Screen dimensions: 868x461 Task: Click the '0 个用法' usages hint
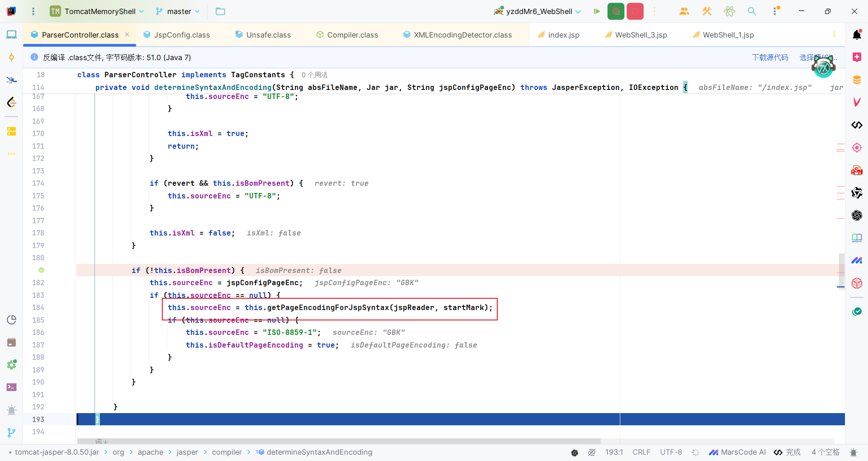point(315,75)
